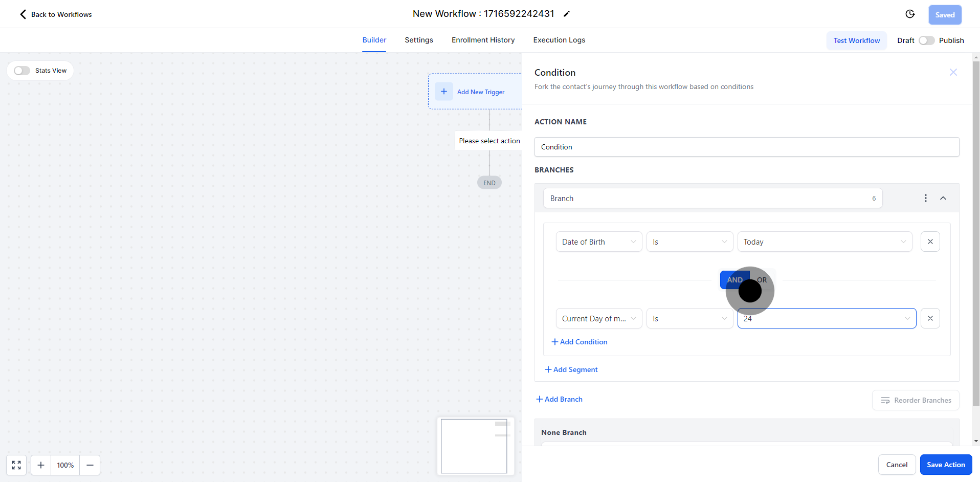
Task: Click the Add Condition link
Action: coord(580,342)
